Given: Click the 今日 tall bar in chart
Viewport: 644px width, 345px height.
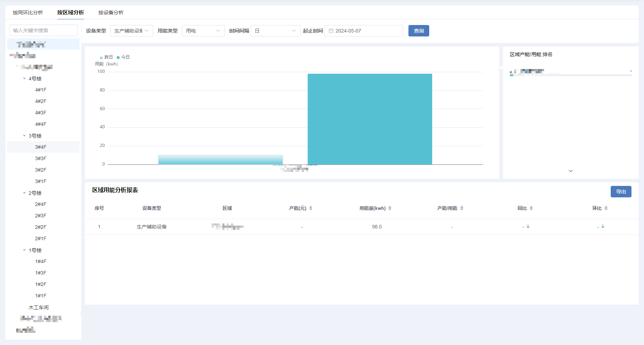Looking at the screenshot, I should tap(370, 119).
